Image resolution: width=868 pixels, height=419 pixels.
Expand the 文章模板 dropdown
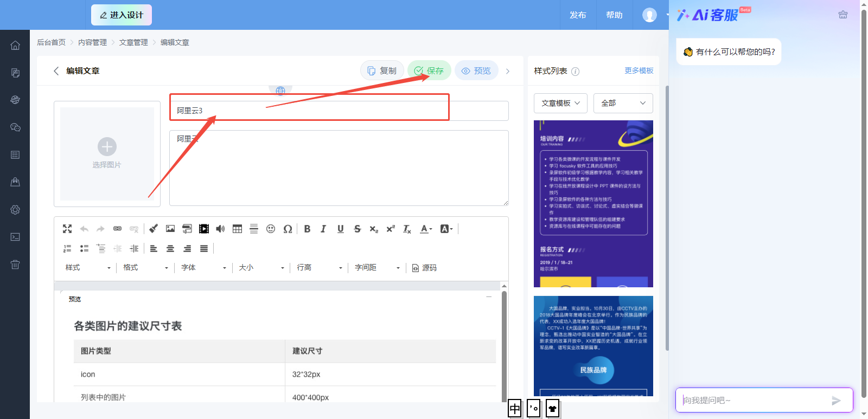pyautogui.click(x=560, y=103)
